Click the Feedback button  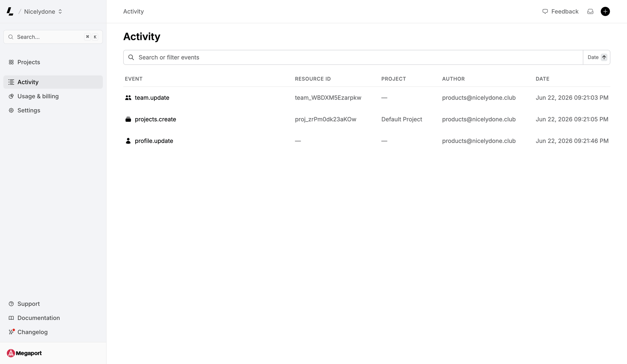coord(560,11)
